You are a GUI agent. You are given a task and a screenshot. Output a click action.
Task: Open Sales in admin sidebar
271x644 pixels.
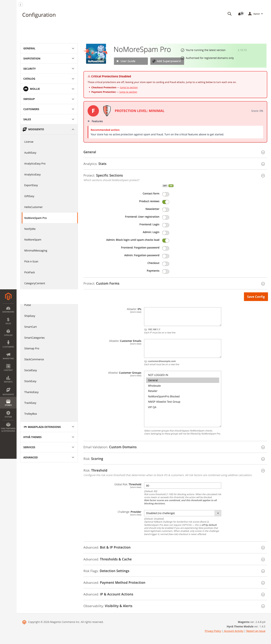point(8,321)
